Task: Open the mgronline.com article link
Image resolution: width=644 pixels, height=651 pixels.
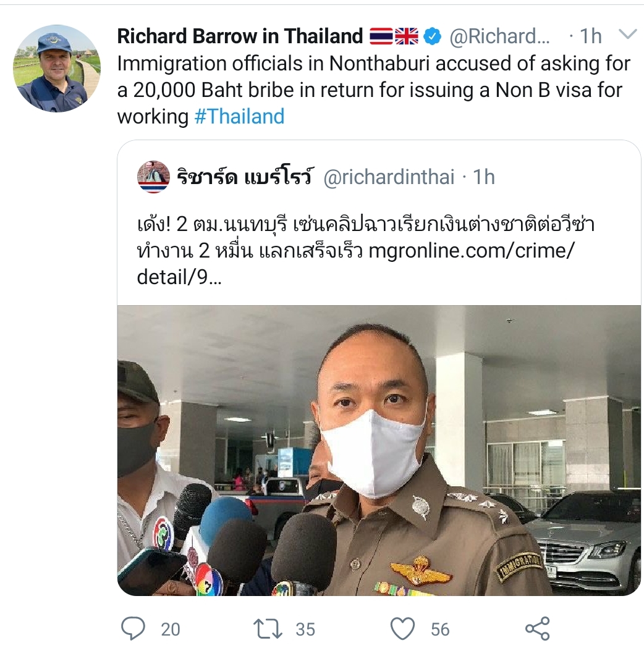Action: [472, 250]
